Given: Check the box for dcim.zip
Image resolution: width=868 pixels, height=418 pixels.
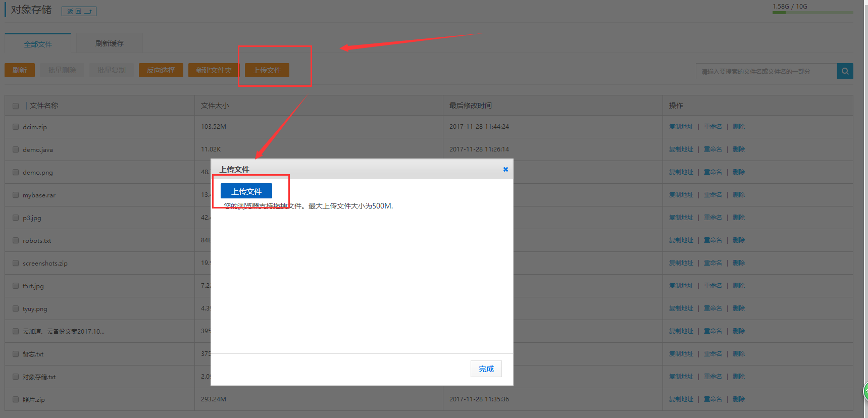Looking at the screenshot, I should 16,127.
